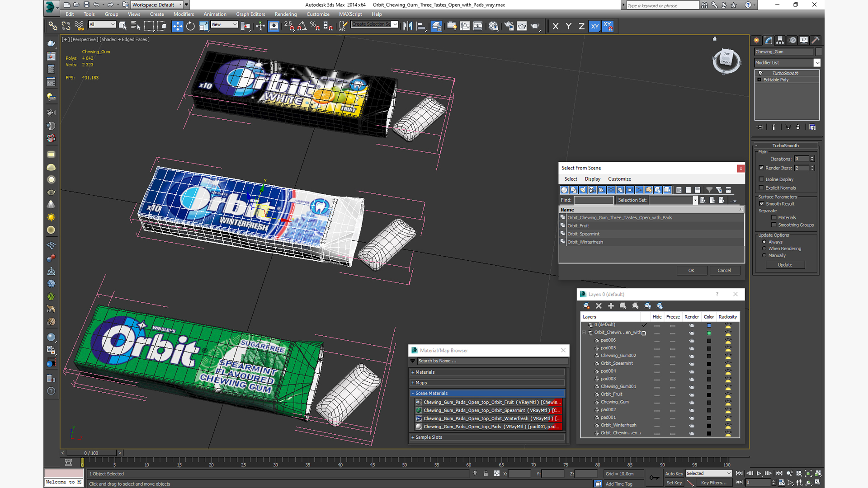
Task: Click Select by Name toolbar icon
Action: [x=135, y=26]
